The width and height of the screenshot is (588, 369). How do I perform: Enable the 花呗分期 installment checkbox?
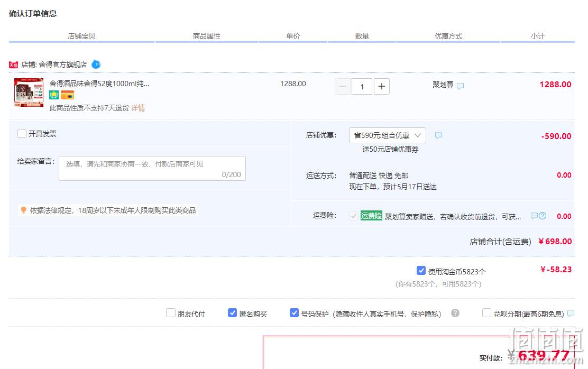tap(487, 313)
